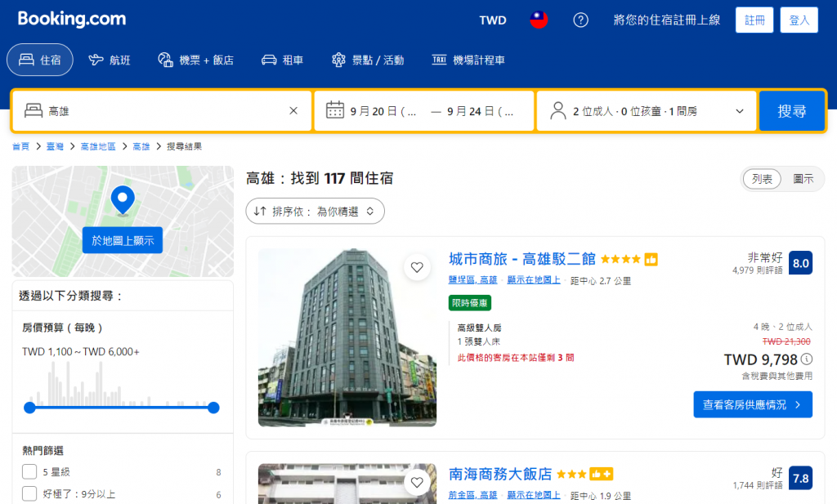Open the 南海商務大飯店 photo thumbnail
Screen dimensions: 837x504
click(x=347, y=484)
